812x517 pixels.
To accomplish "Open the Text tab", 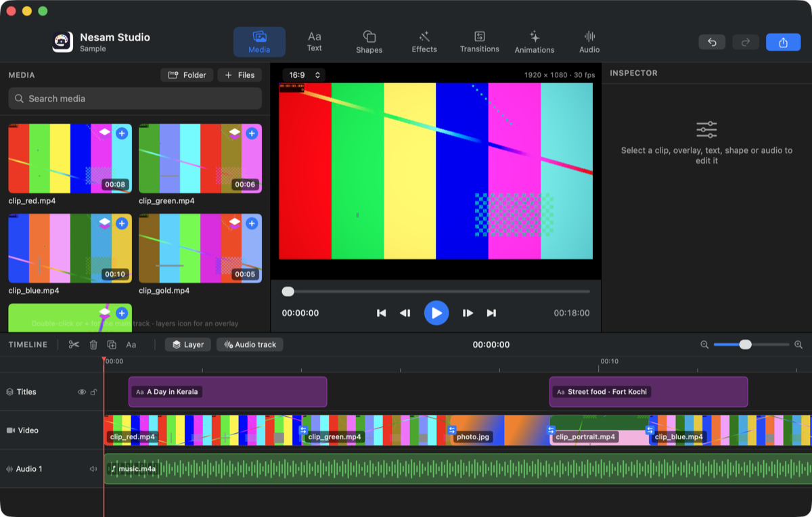I will coord(315,41).
